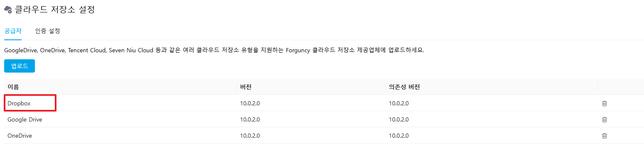Click Dropbox dependency version cell
Viewport: 644px width, 158px height.
pos(399,103)
